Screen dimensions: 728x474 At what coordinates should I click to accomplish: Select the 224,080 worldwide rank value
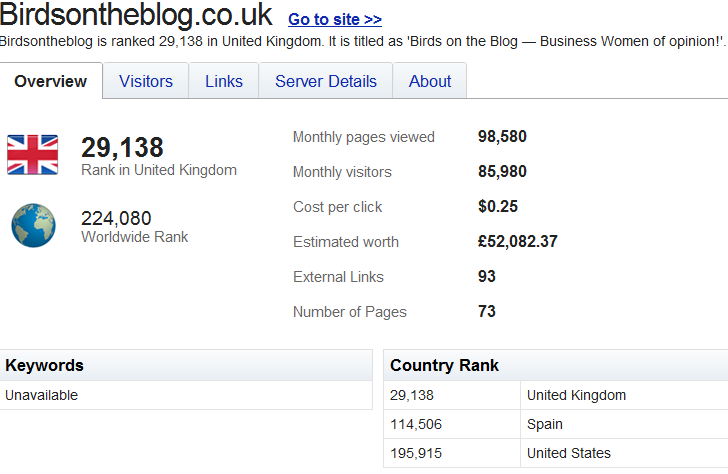[116, 218]
